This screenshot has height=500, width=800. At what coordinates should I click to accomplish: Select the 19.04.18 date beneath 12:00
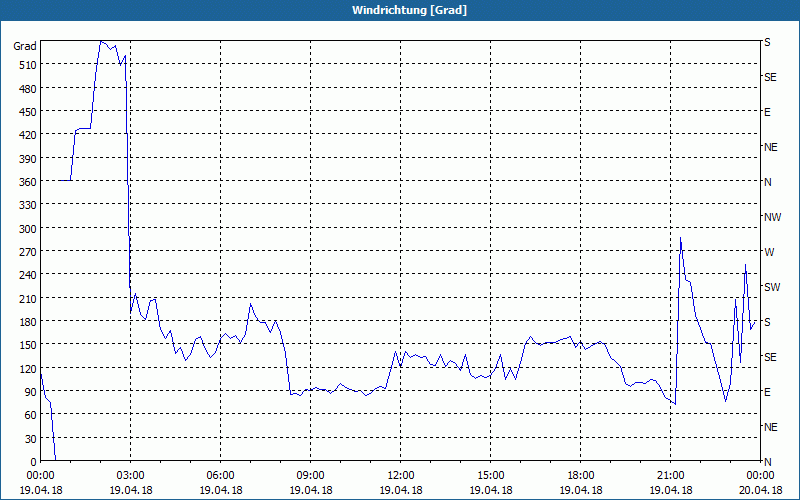coord(401,490)
